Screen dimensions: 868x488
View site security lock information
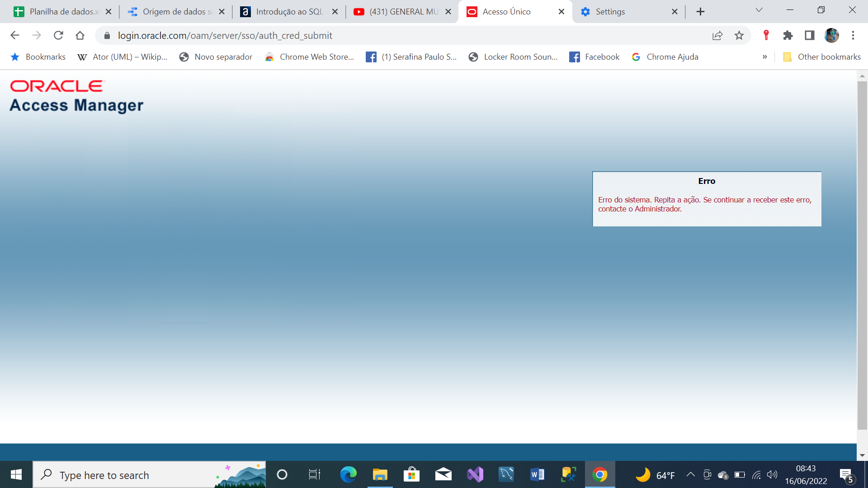107,35
